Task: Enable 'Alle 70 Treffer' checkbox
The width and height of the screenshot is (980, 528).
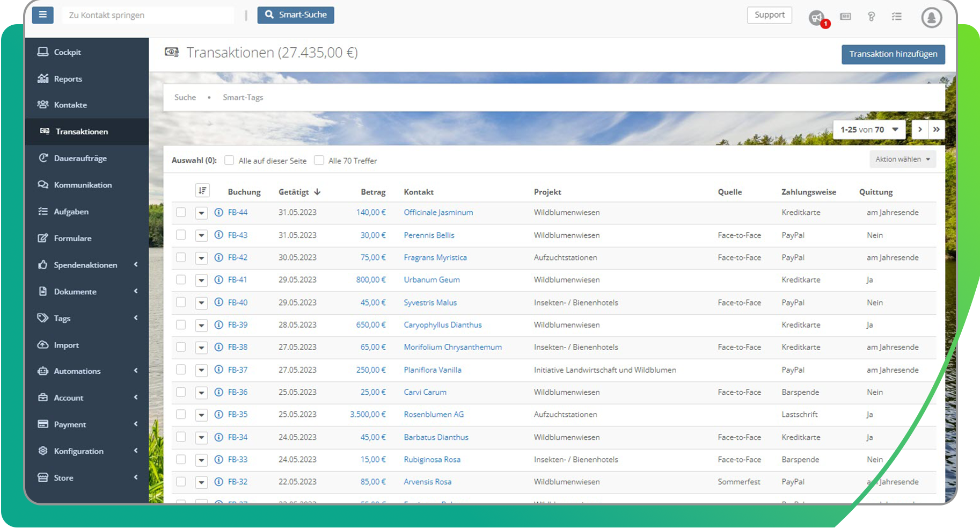Action: coord(319,160)
